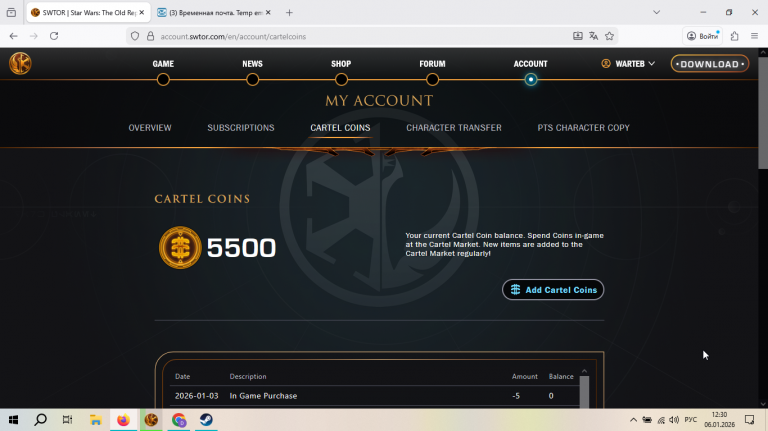Click the Firefox taskbar icon
The width and height of the screenshot is (768, 431).
[x=123, y=420]
